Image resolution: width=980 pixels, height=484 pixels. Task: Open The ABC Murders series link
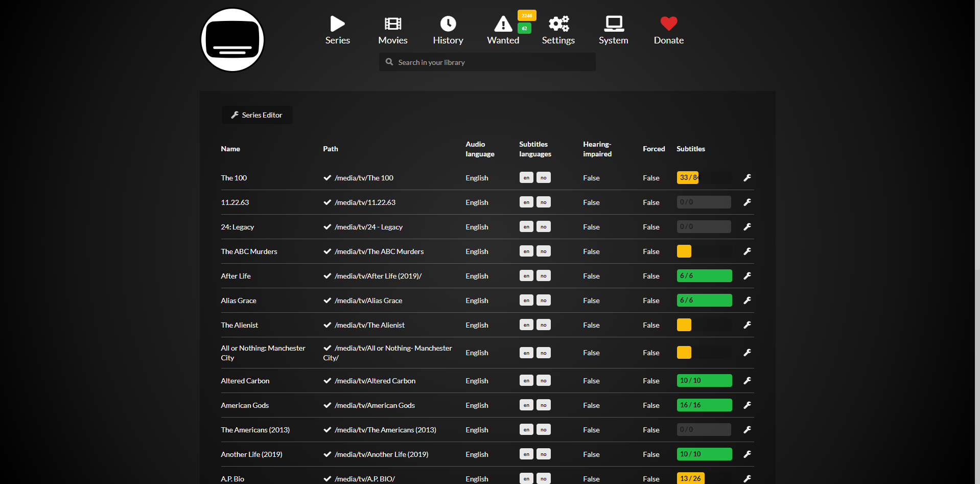coord(249,251)
